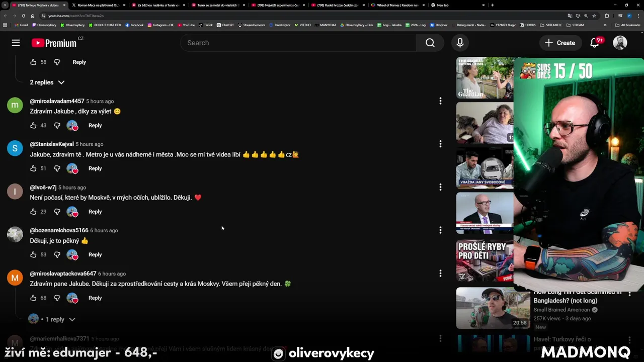The image size is (644, 362).
Task: Open Chrome profile icon in toolbar
Action: (629, 16)
